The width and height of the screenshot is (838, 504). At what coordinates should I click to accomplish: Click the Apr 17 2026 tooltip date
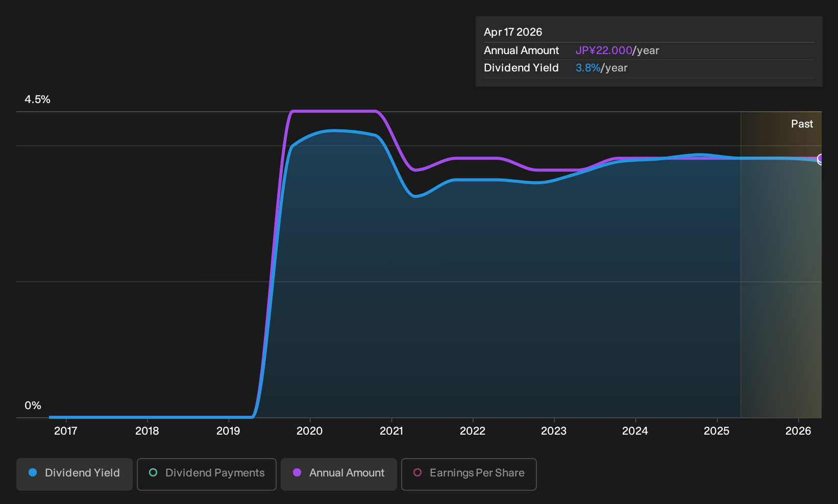513,32
